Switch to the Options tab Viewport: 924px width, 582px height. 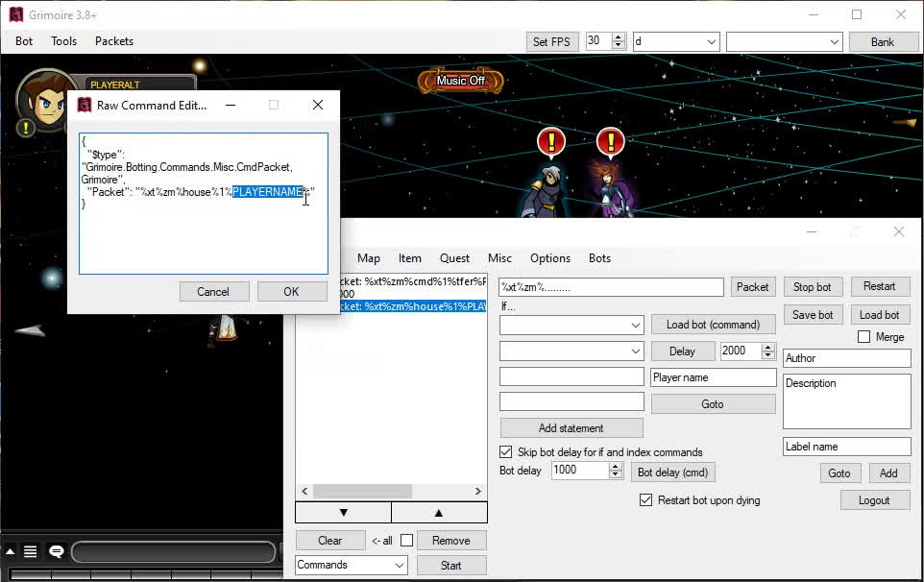tap(550, 258)
